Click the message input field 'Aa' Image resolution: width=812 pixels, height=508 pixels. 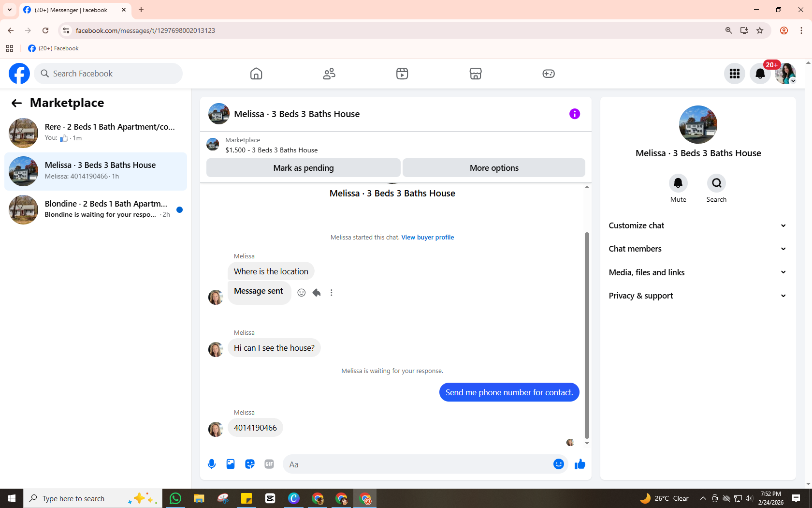pos(418,464)
